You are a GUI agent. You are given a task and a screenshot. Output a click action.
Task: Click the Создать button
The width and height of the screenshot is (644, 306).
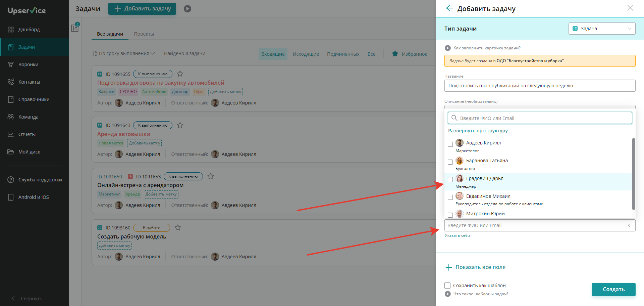click(613, 289)
